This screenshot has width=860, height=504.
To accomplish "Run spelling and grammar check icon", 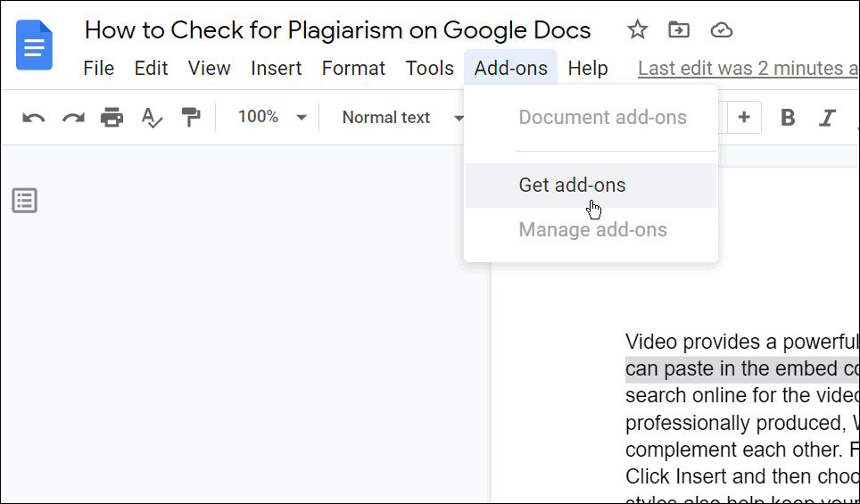I will [x=152, y=118].
